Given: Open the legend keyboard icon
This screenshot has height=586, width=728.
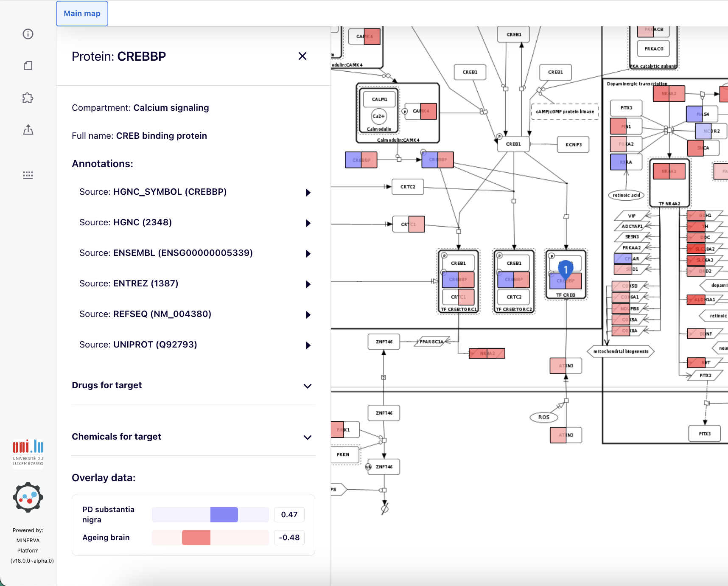Looking at the screenshot, I should tap(28, 175).
